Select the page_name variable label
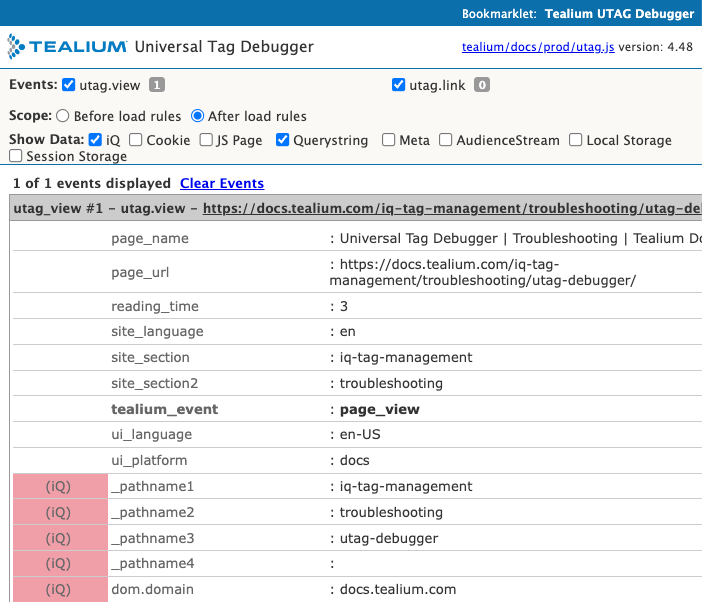 [150, 238]
